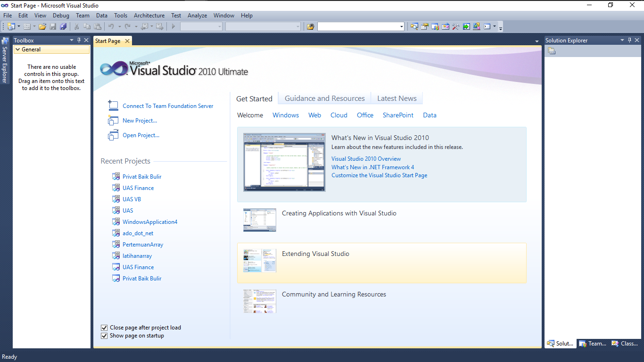Open the dropdown arrow beside Add New Item icon

tap(34, 26)
